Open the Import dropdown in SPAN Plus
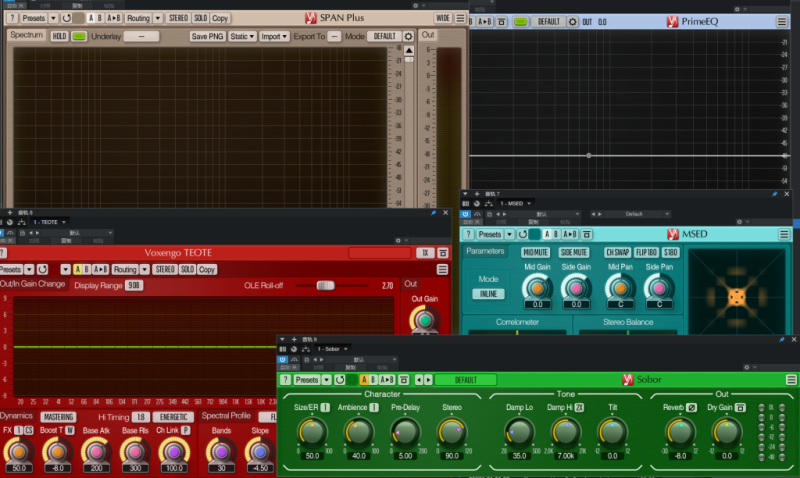 273,36
